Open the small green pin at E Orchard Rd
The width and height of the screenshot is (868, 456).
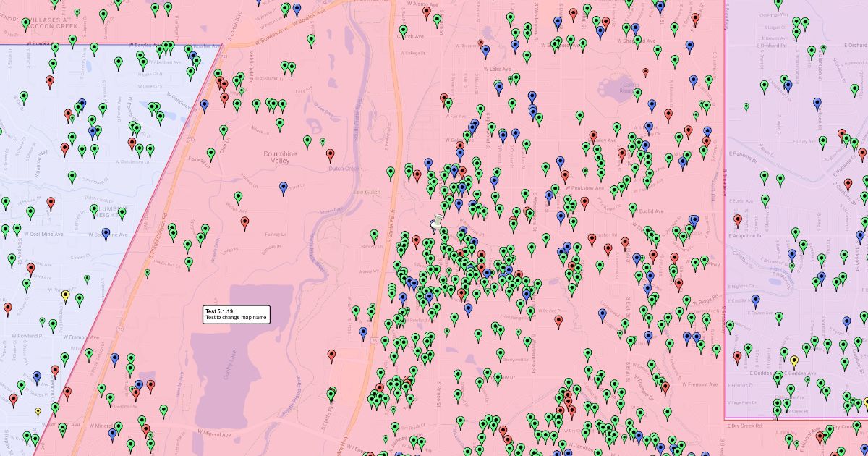(x=823, y=49)
